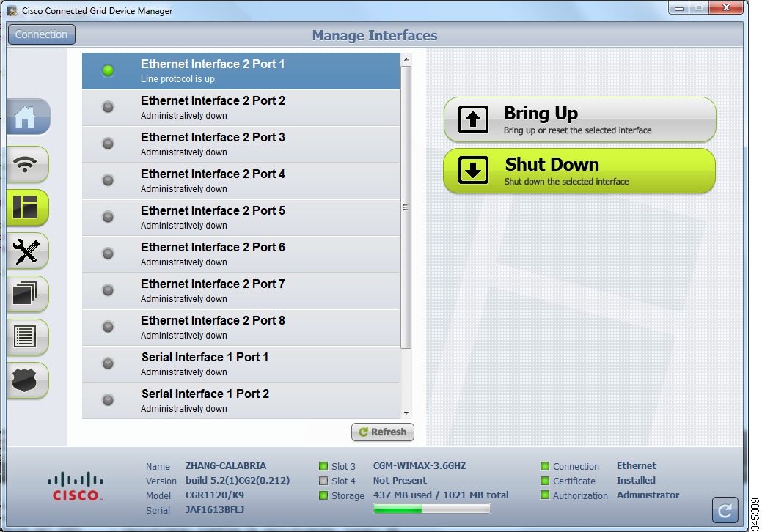The image size is (762, 532).
Task: Select Ethernet Interface 2 Port 8
Action: (x=241, y=328)
